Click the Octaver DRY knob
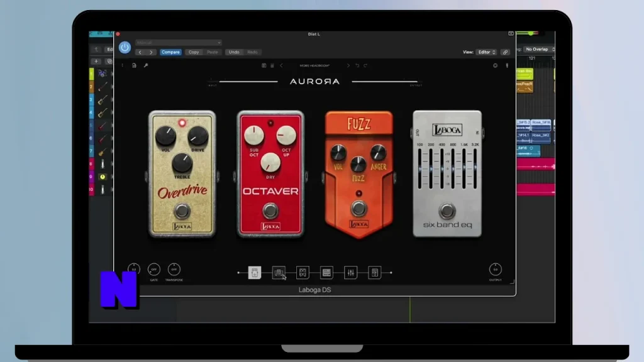The height and width of the screenshot is (362, 644). (x=270, y=163)
